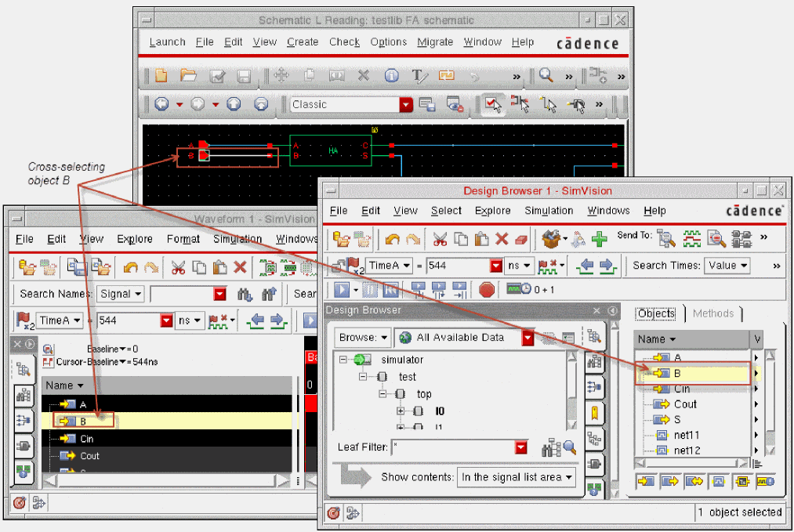Viewport: 794px width, 532px height.
Task: Open Signal dropdown in Waveform Search Names
Action: tap(120, 294)
